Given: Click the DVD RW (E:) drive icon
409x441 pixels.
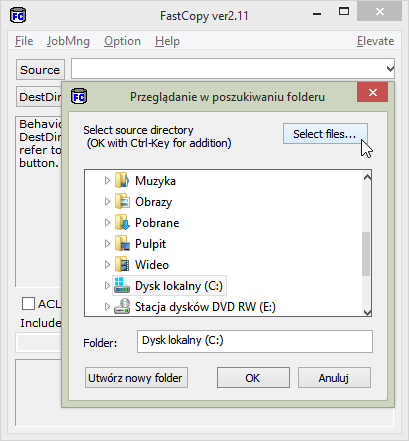Looking at the screenshot, I should [122, 306].
